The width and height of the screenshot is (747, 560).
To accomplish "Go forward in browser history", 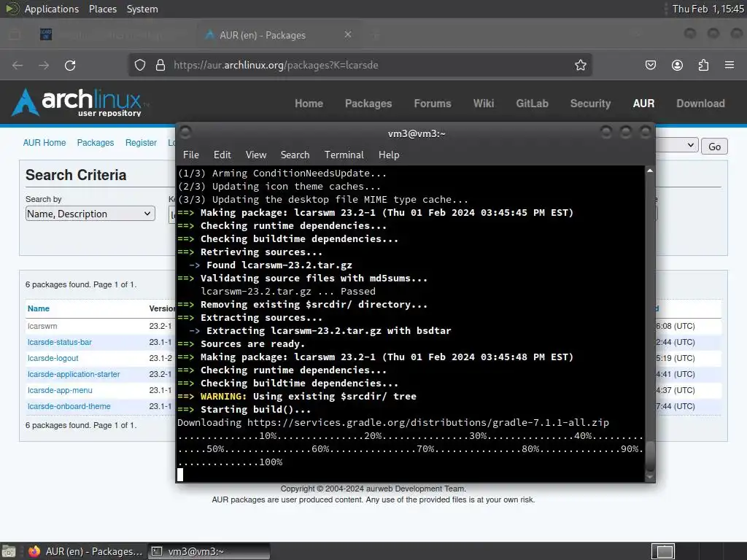I will coord(44,65).
